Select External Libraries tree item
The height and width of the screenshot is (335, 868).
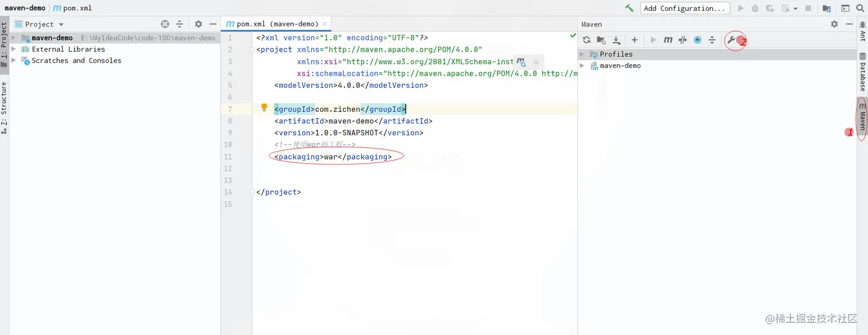click(x=115, y=49)
